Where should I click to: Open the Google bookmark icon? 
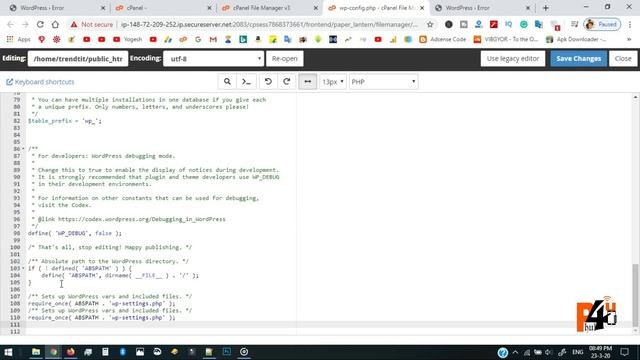point(198,40)
